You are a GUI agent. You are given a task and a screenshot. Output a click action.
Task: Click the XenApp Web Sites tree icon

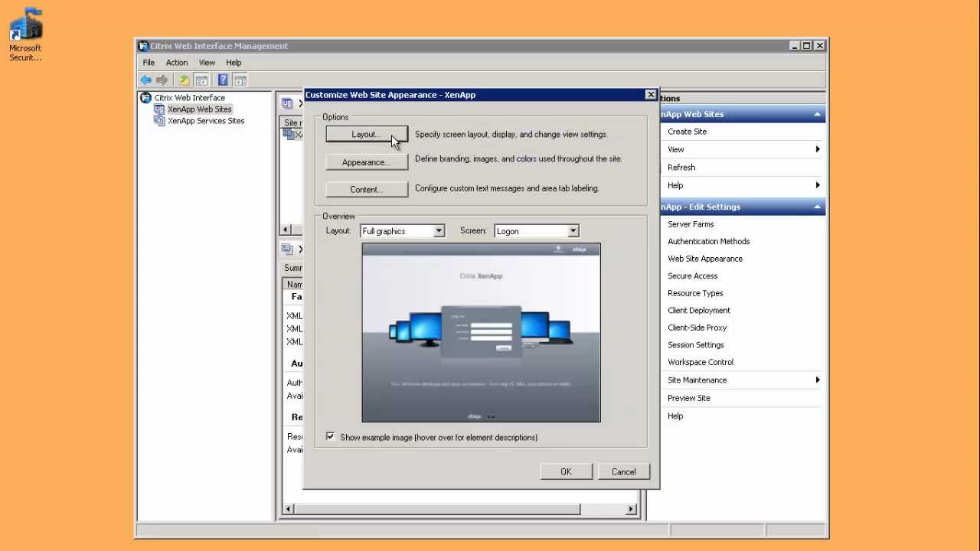159,109
